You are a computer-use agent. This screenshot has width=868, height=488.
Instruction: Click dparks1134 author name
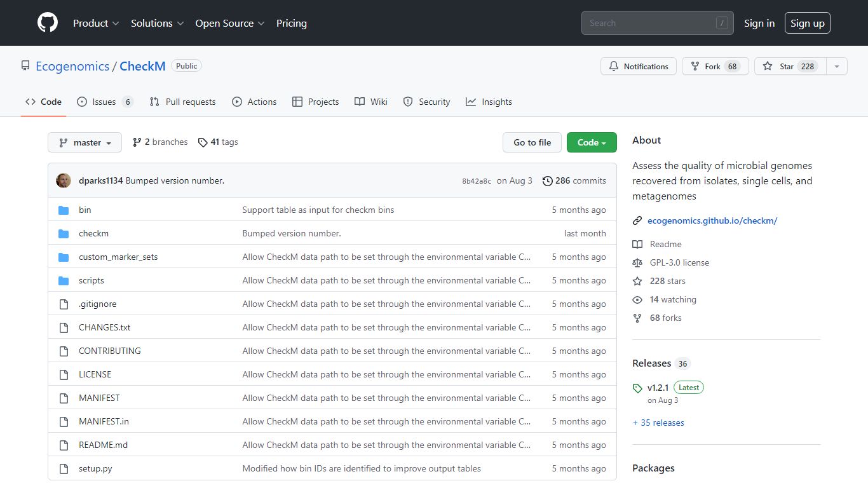point(101,180)
